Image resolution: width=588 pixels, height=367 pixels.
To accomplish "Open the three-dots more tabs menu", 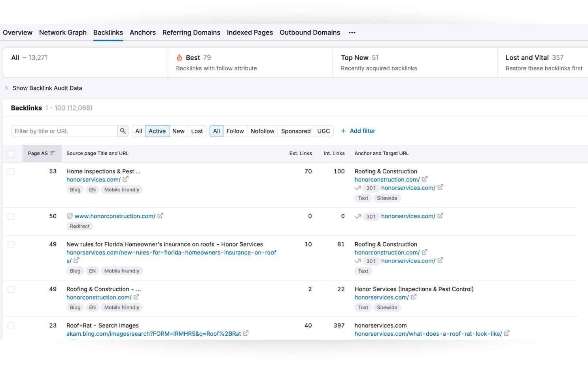I will pos(352,32).
